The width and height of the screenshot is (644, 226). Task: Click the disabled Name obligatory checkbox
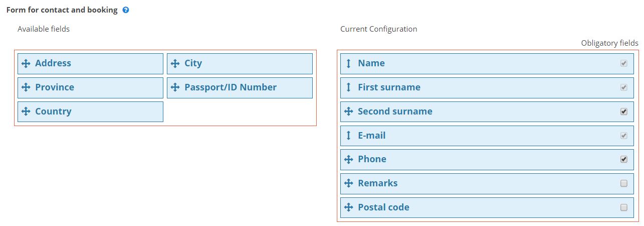coord(624,63)
